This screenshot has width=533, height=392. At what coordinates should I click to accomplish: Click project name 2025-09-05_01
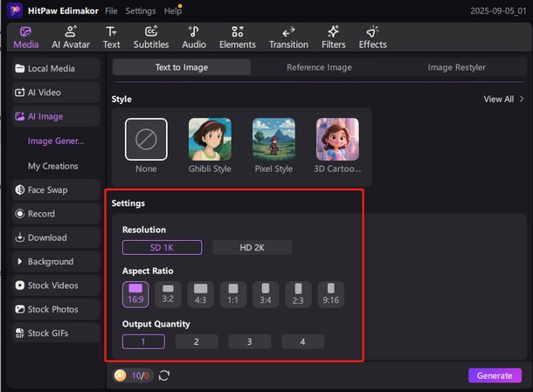tap(498, 10)
